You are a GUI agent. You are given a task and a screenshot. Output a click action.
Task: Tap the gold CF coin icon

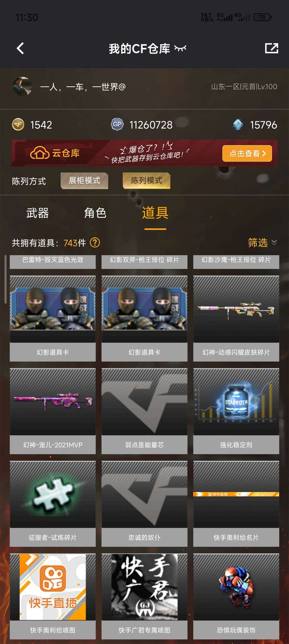click(x=18, y=125)
